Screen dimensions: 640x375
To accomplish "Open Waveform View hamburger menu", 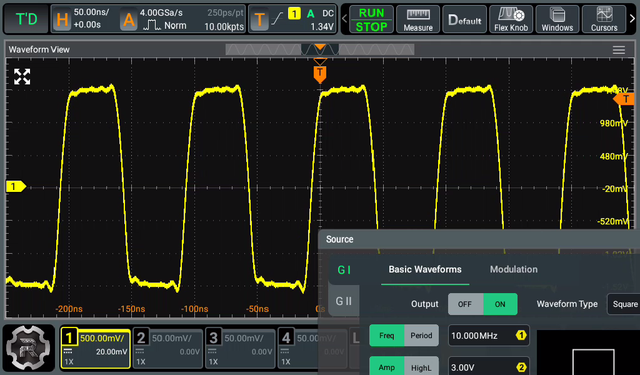I will pyautogui.click(x=618, y=50).
